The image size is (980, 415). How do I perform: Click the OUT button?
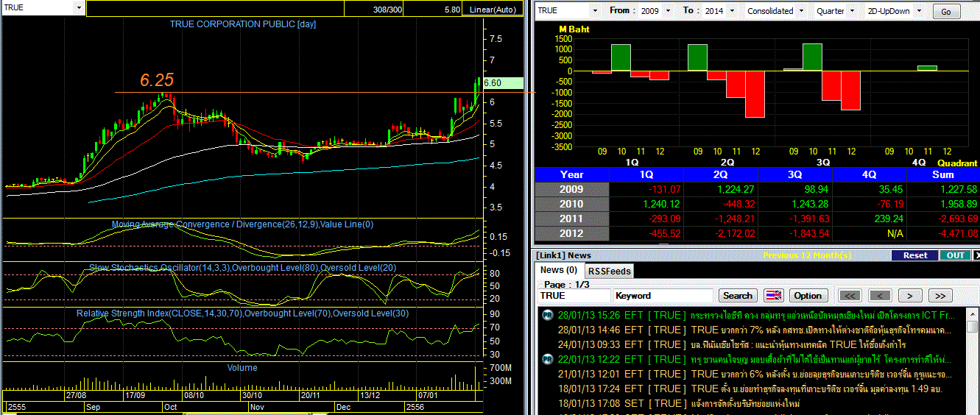coord(955,255)
